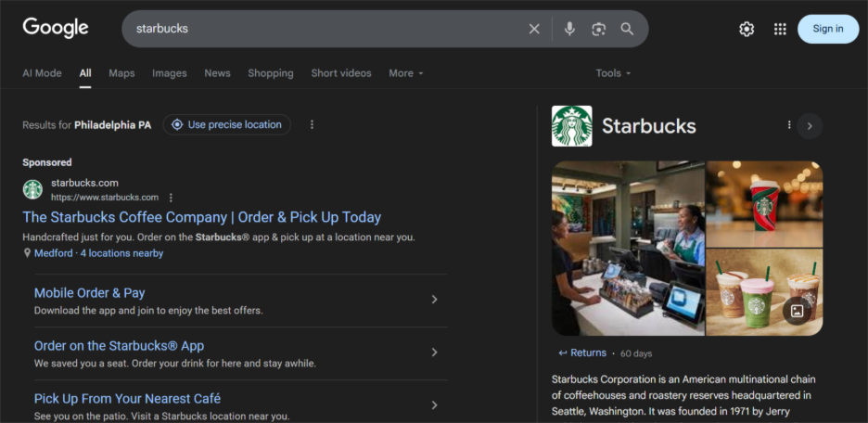Expand Mobile Order & Pay chevron
Image resolution: width=868 pixels, height=423 pixels.
pos(435,300)
